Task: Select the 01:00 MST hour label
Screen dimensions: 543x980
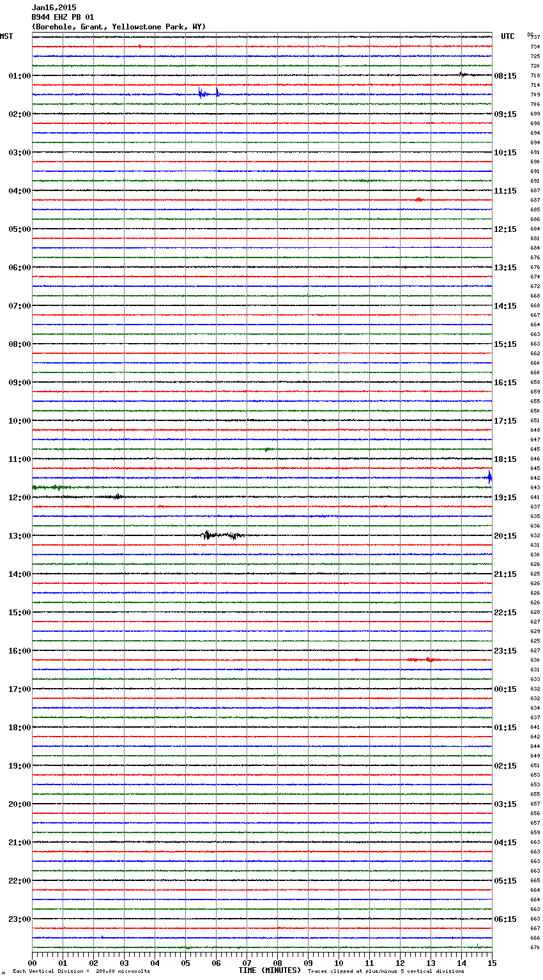Action: [20, 76]
